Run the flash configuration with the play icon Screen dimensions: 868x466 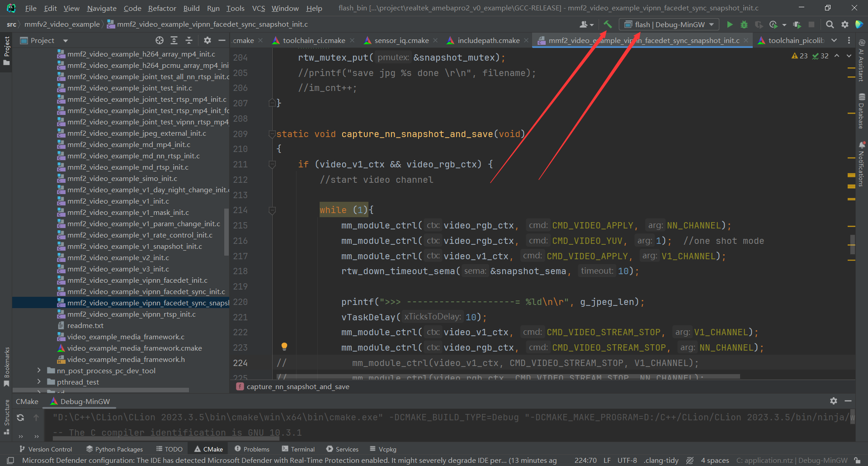pyautogui.click(x=729, y=24)
